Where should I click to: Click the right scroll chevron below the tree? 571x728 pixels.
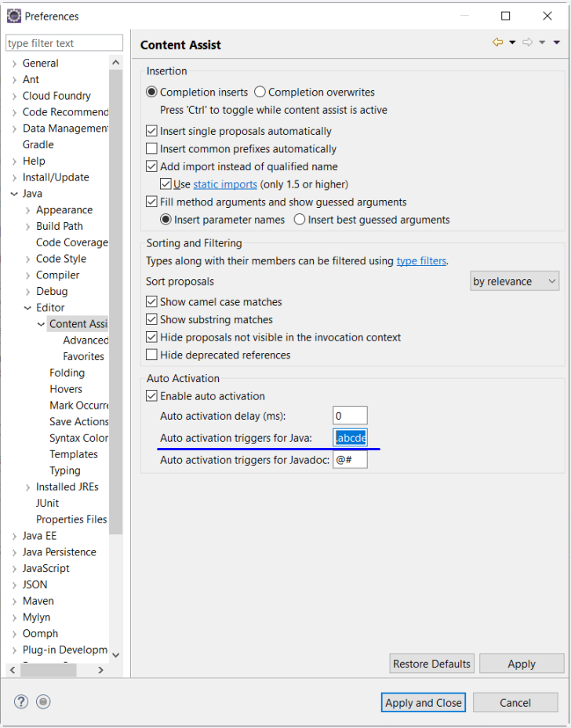pos(100,670)
